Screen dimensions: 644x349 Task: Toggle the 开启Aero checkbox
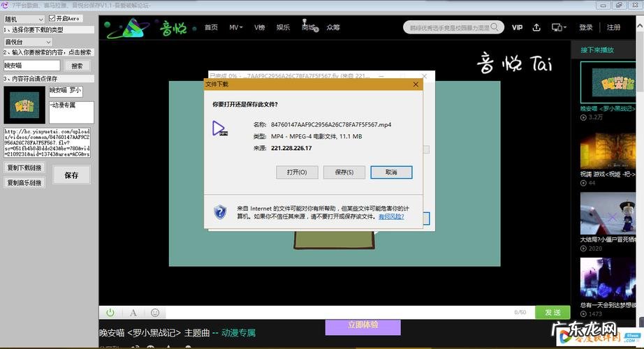pos(52,19)
